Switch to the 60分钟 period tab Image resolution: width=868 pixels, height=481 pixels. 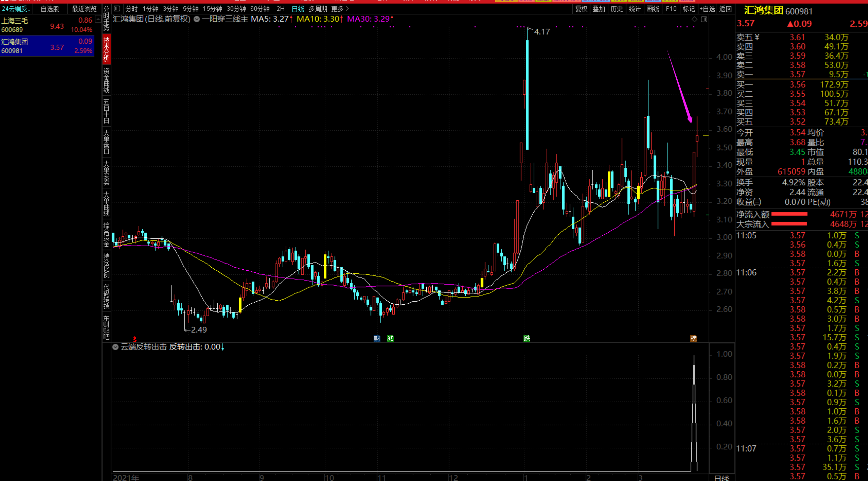click(260, 9)
